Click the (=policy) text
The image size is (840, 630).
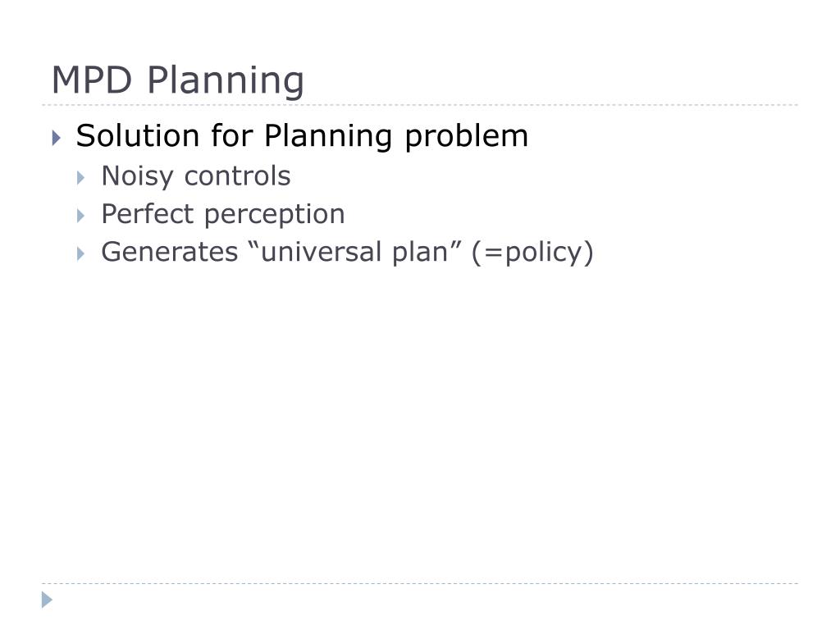[x=532, y=253]
